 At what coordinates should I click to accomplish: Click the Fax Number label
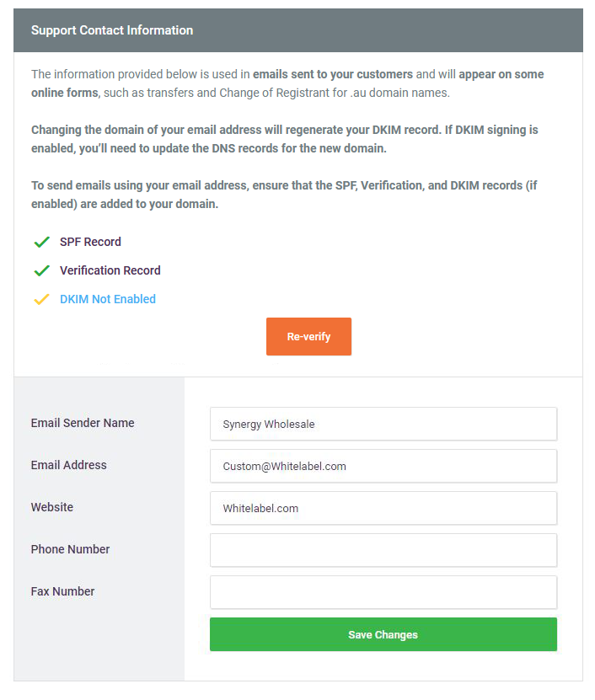tap(63, 591)
